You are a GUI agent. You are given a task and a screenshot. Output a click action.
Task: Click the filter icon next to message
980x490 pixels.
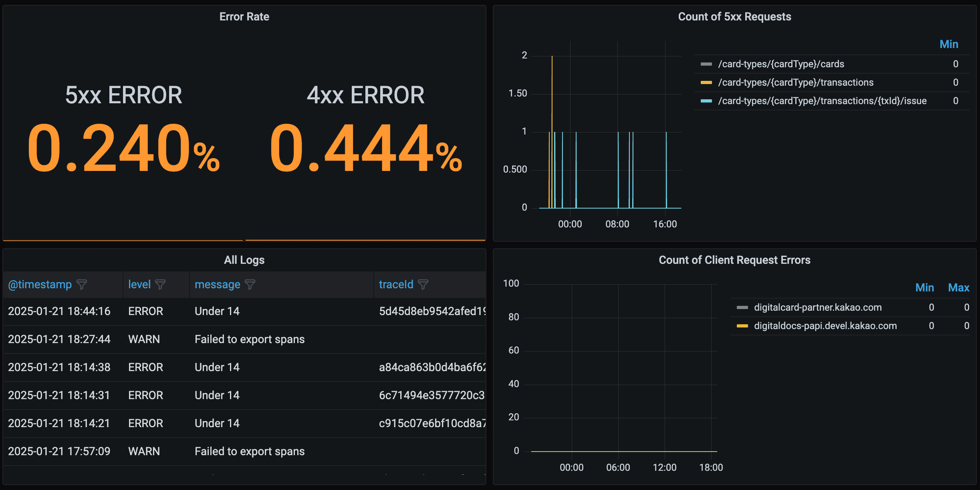point(250,285)
